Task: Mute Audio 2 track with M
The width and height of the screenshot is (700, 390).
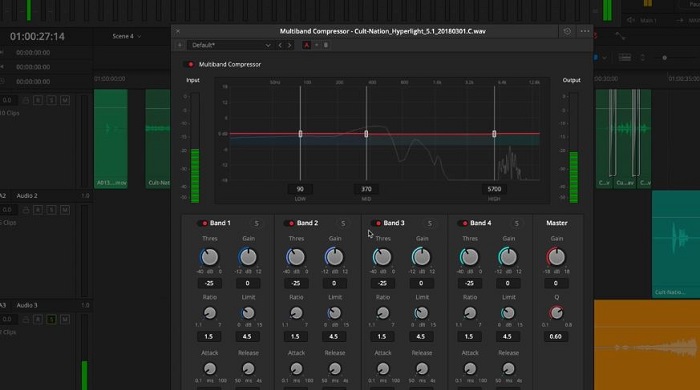Action: (x=65, y=210)
